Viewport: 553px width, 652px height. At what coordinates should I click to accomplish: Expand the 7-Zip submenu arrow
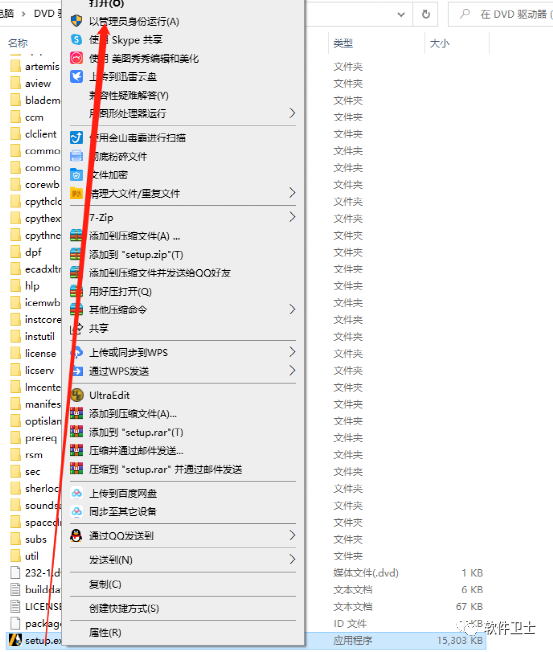click(292, 217)
